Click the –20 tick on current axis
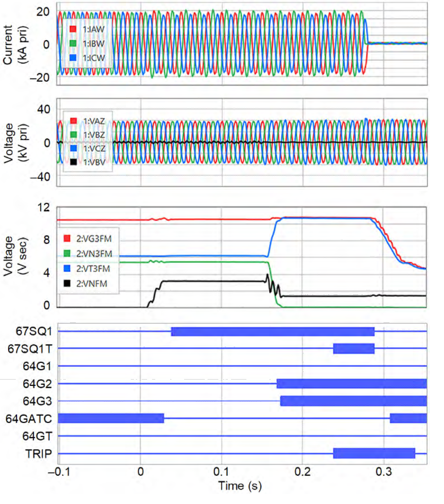Image resolution: width=444 pixels, height=504 pixels. 40,78
